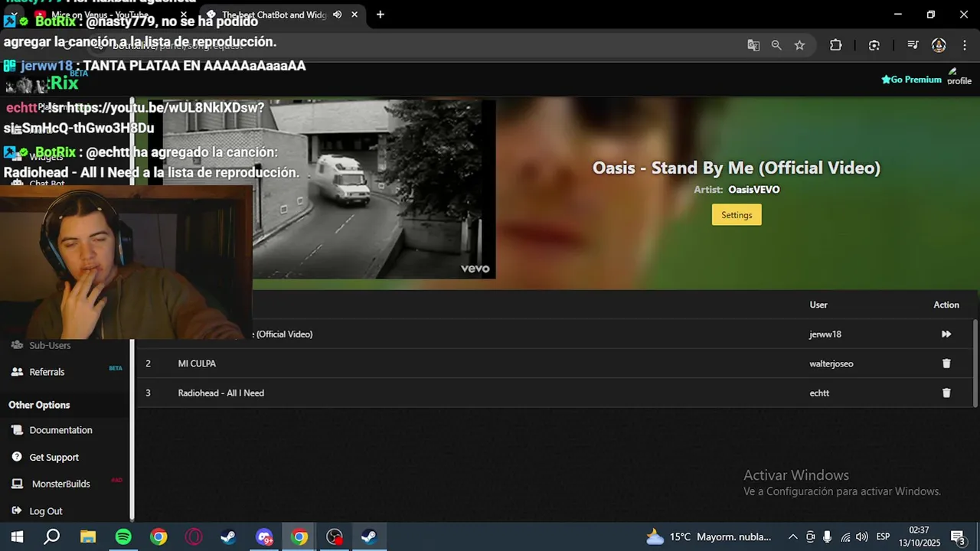
Task: Skip the current Oasis song with fast-forward icon
Action: pos(946,334)
